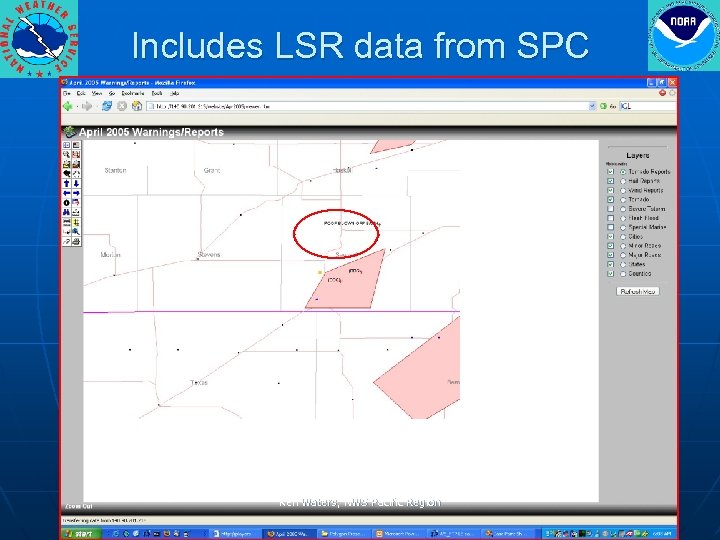Click the Grant county label on map

[x=212, y=170]
